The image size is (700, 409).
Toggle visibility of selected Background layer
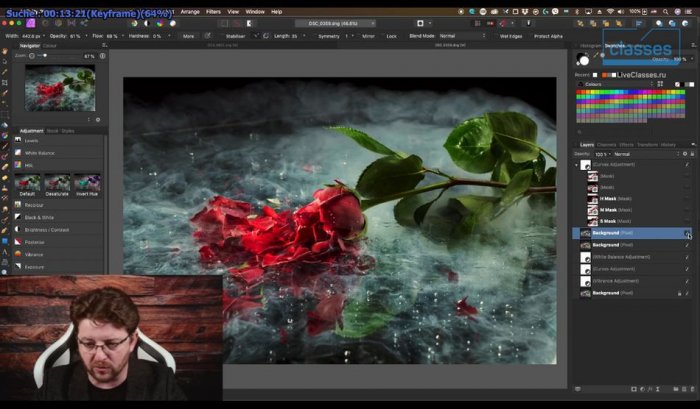687,233
